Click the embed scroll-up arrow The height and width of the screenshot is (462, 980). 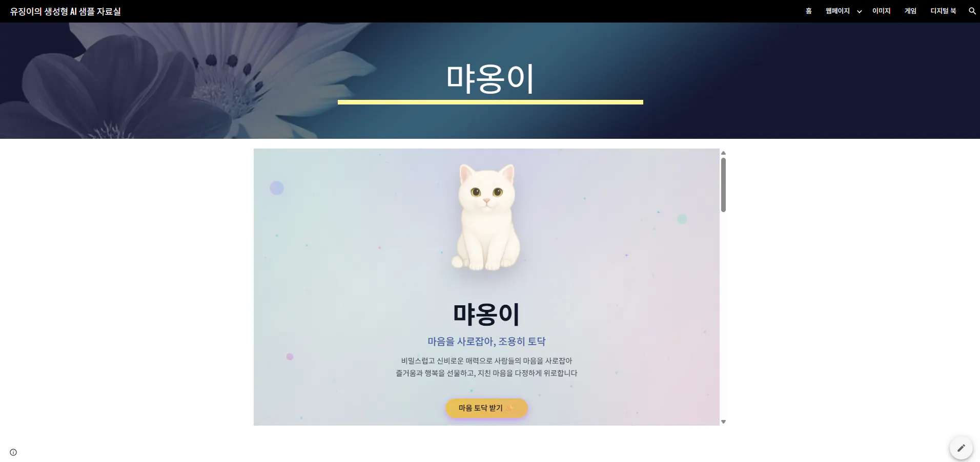pyautogui.click(x=723, y=153)
